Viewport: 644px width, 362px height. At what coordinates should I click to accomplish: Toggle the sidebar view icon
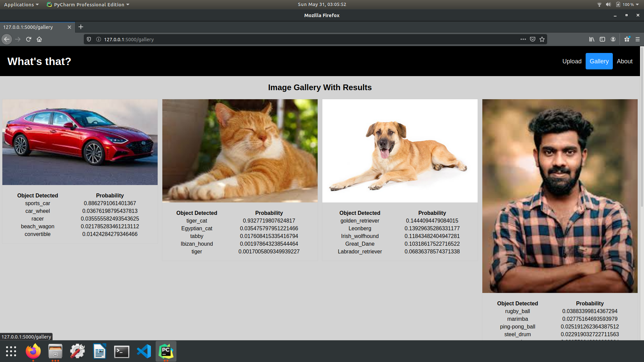coord(602,39)
